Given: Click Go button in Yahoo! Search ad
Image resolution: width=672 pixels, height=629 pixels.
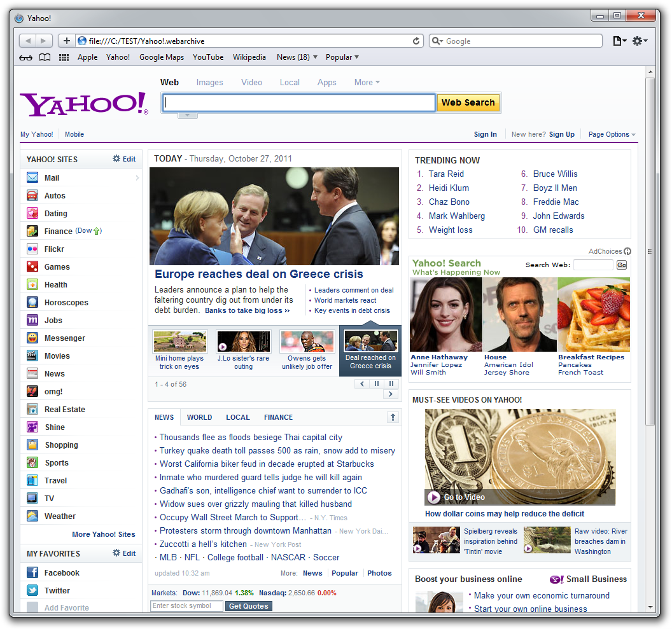Looking at the screenshot, I should pyautogui.click(x=622, y=265).
